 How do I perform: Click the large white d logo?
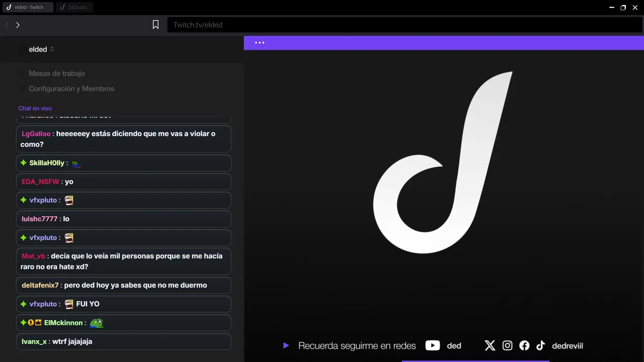pyautogui.click(x=443, y=162)
